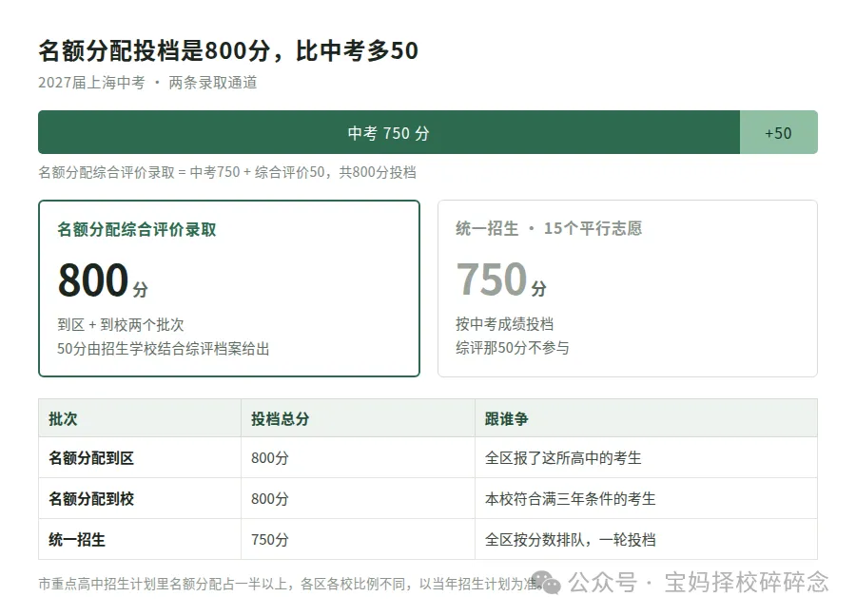
Task: Click the dark green '中考 750 分' bar segment
Action: pos(389,132)
